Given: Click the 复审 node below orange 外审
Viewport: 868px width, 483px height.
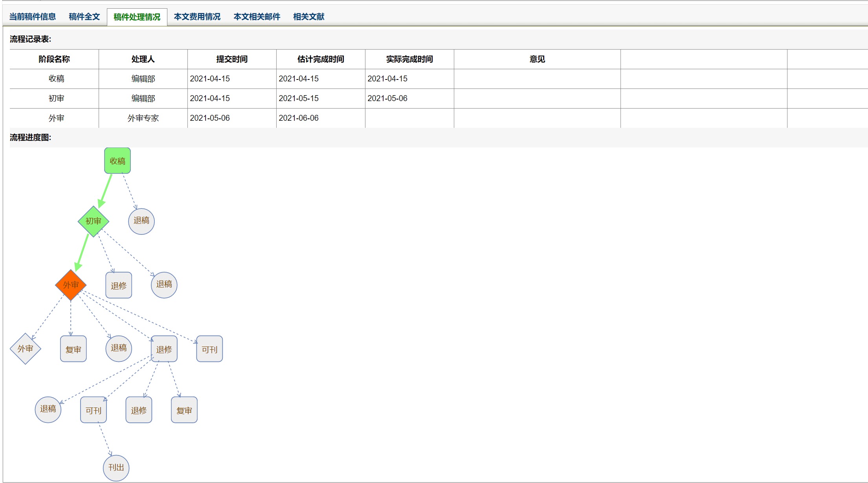Looking at the screenshot, I should click(73, 349).
